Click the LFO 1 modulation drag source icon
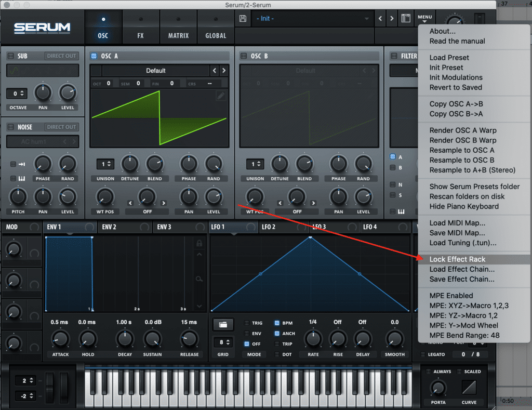 click(251, 227)
